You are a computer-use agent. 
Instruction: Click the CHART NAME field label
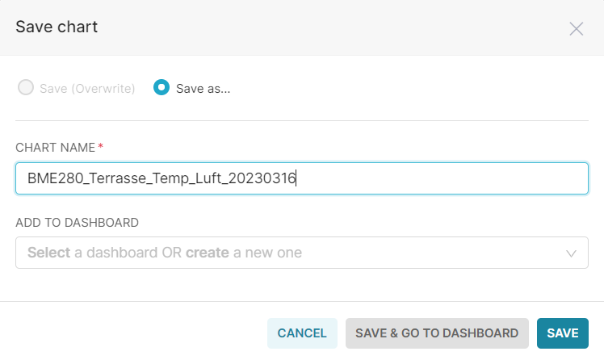tap(55, 148)
